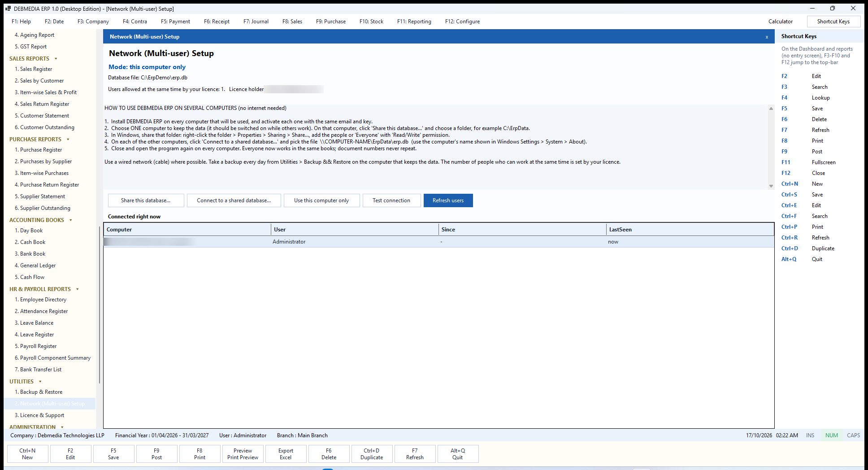Expand the ADMINISTRATION section arrow
Image resolution: width=868 pixels, height=470 pixels.
coord(62,427)
